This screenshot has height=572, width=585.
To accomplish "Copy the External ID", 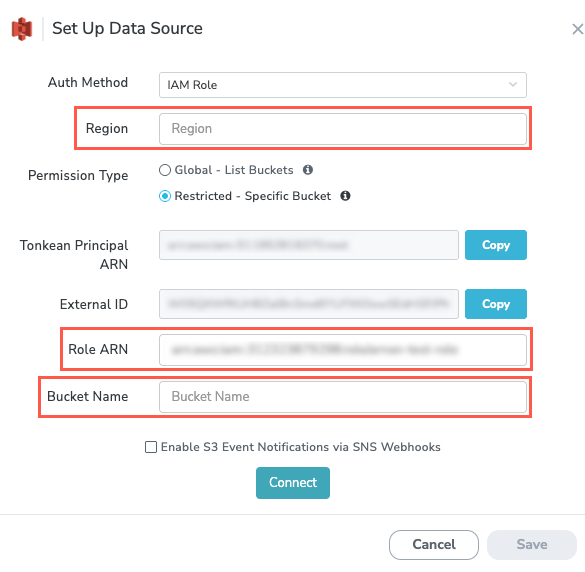I will [x=495, y=304].
